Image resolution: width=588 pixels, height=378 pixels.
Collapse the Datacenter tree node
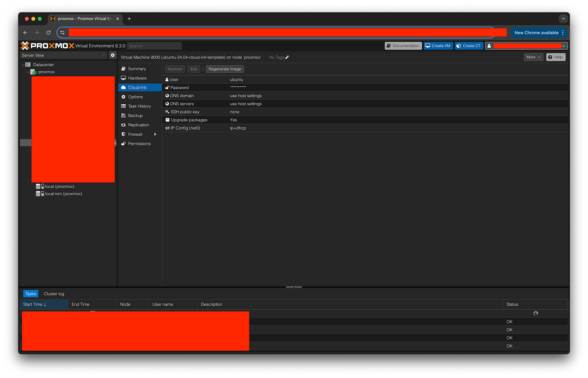tap(23, 65)
